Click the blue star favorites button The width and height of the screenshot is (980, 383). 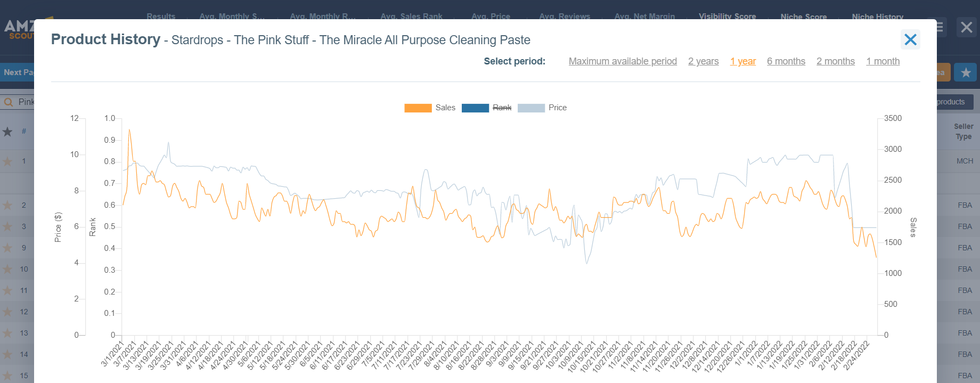pyautogui.click(x=966, y=72)
